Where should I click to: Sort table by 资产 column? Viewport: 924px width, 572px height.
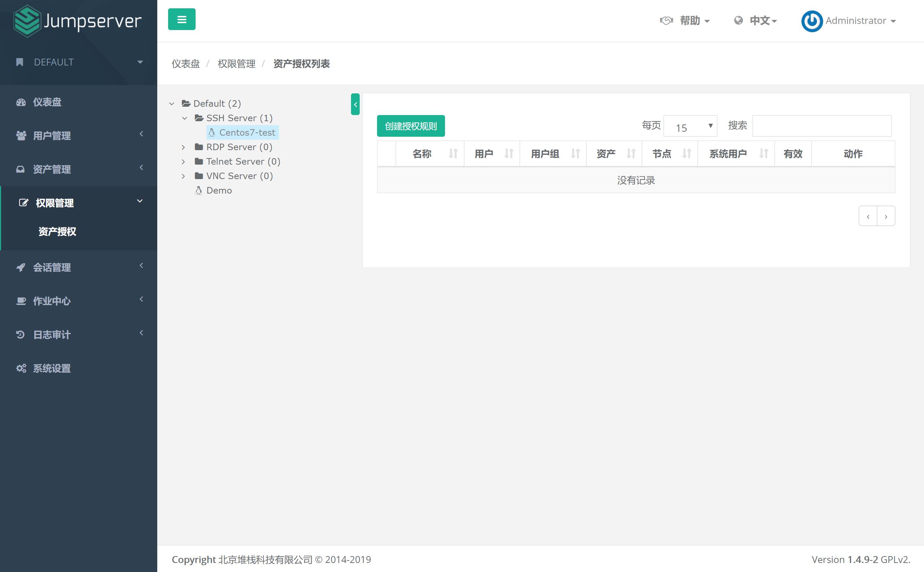[x=614, y=154]
